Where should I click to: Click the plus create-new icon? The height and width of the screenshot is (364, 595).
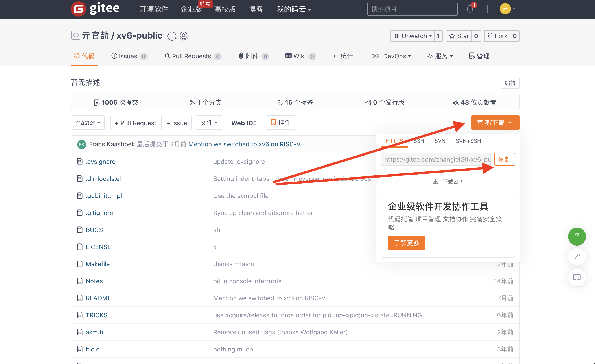[x=487, y=9]
